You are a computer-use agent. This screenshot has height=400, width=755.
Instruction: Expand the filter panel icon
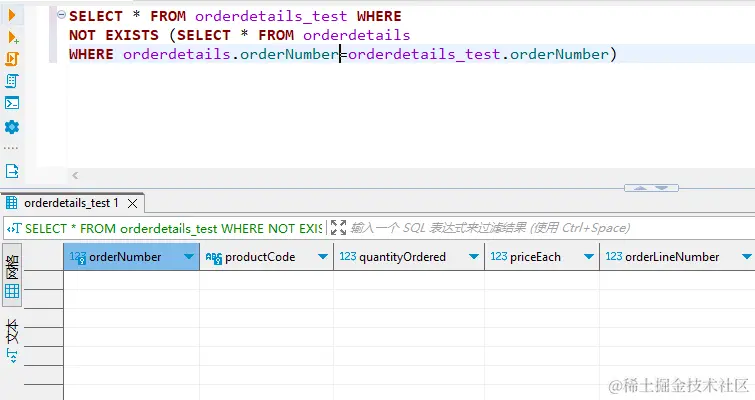click(338, 228)
